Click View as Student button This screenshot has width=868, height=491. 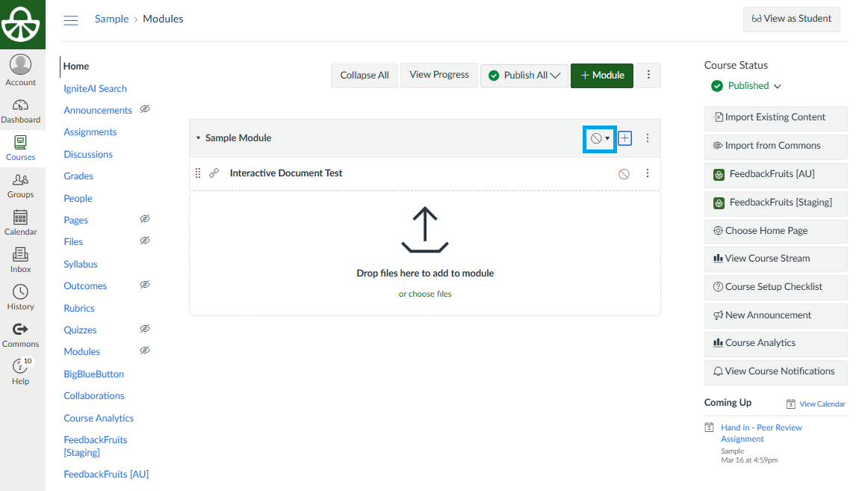point(791,19)
